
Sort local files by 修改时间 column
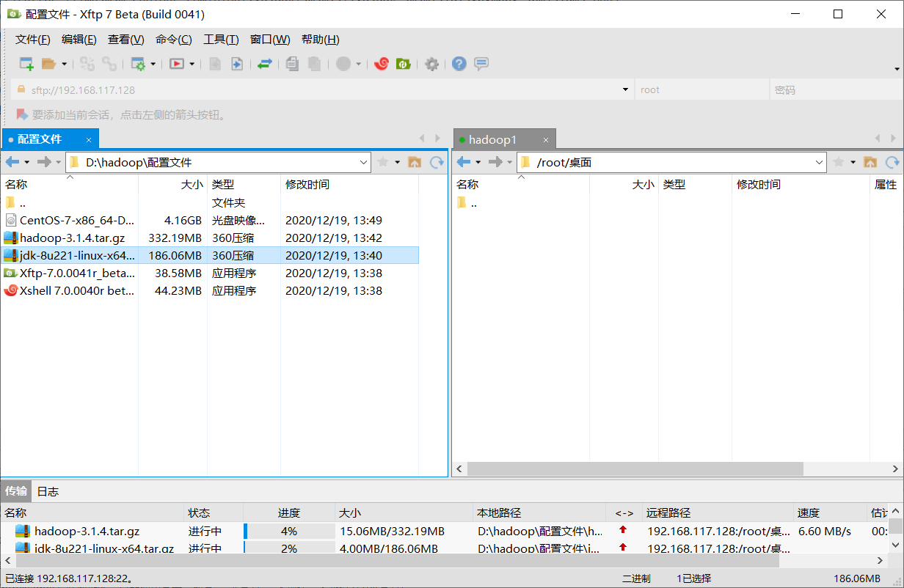click(349, 185)
